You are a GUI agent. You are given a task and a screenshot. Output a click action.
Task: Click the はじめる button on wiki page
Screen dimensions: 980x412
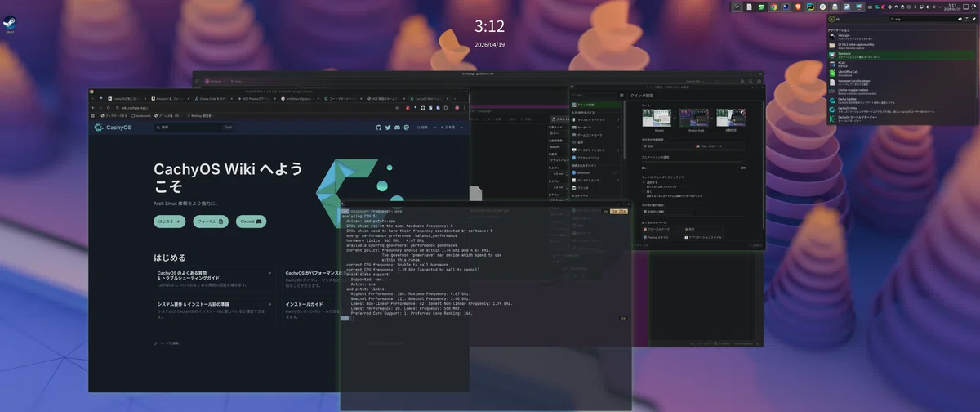(x=168, y=222)
